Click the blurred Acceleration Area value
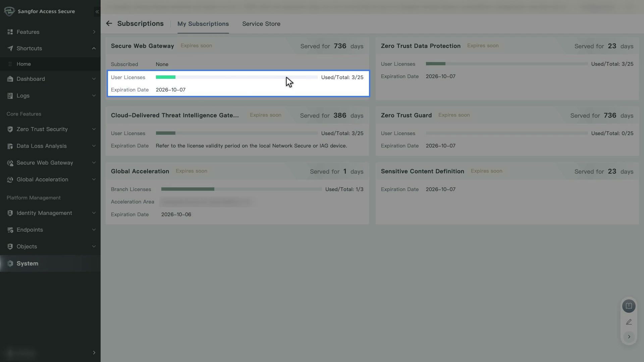The width and height of the screenshot is (644, 362). [x=206, y=202]
